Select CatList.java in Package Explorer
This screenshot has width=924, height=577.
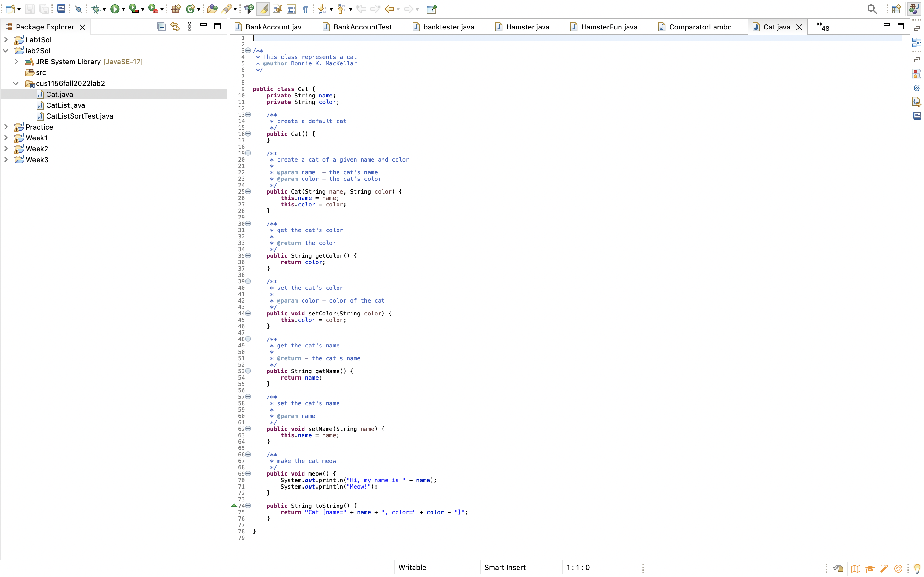pos(65,105)
